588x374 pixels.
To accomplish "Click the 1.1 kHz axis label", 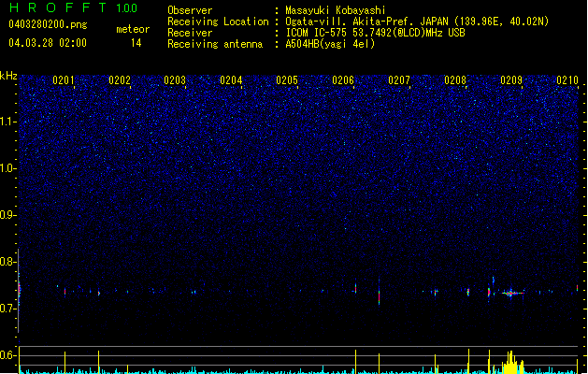I will (7, 122).
